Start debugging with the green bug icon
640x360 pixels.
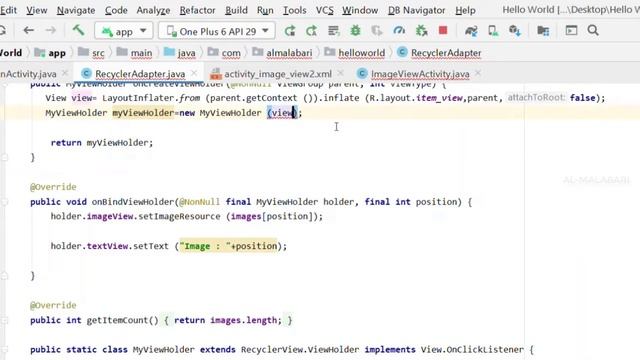pyautogui.click(x=356, y=31)
